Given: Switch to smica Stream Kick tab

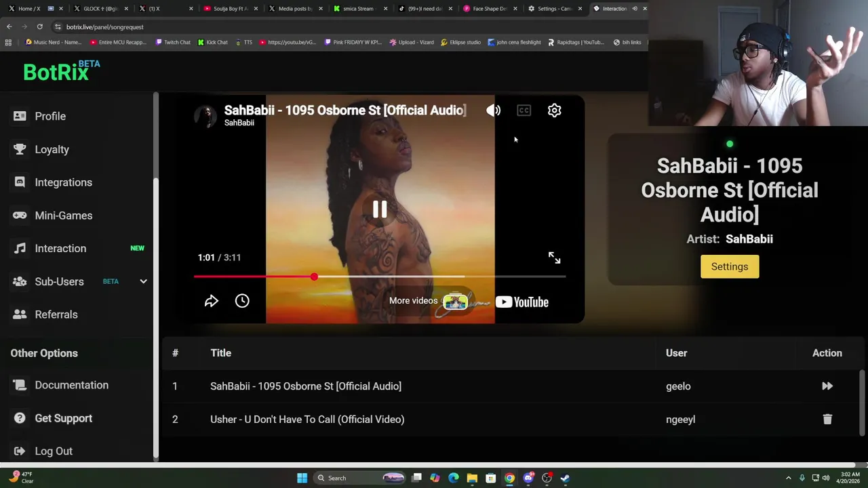Looking at the screenshot, I should click(358, 9).
